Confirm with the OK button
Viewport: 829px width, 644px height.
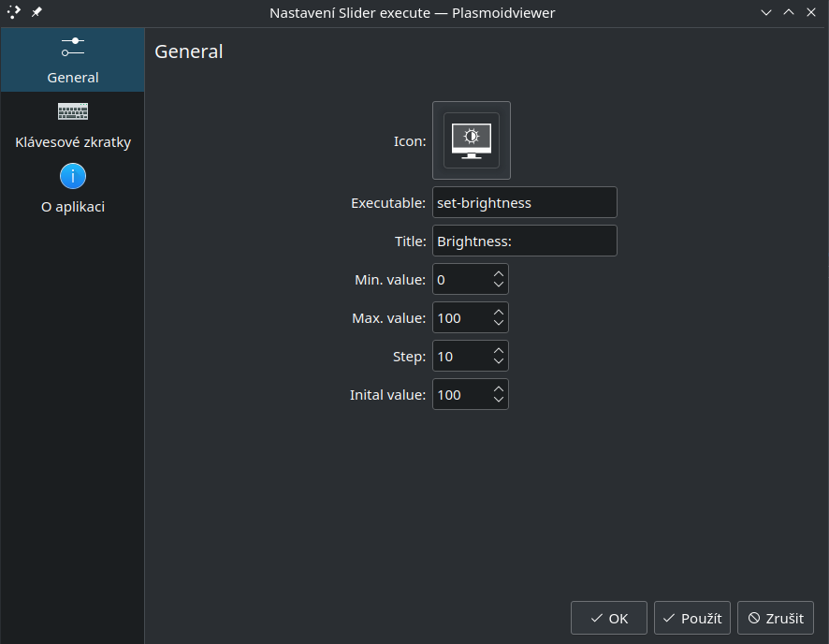pyautogui.click(x=608, y=618)
